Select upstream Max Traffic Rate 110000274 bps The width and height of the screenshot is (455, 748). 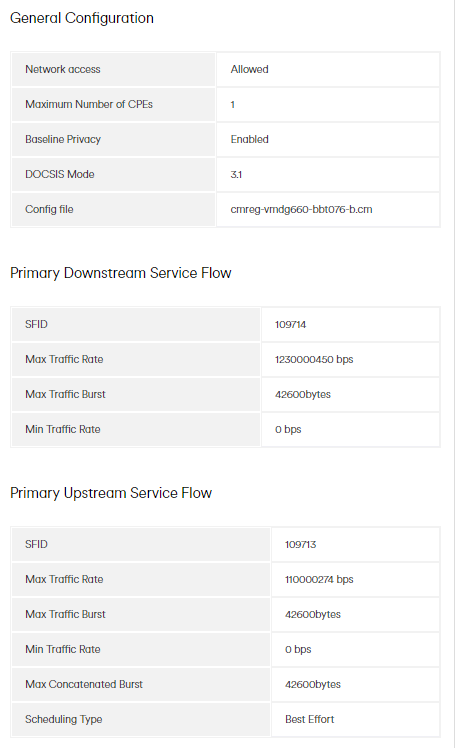click(319, 579)
